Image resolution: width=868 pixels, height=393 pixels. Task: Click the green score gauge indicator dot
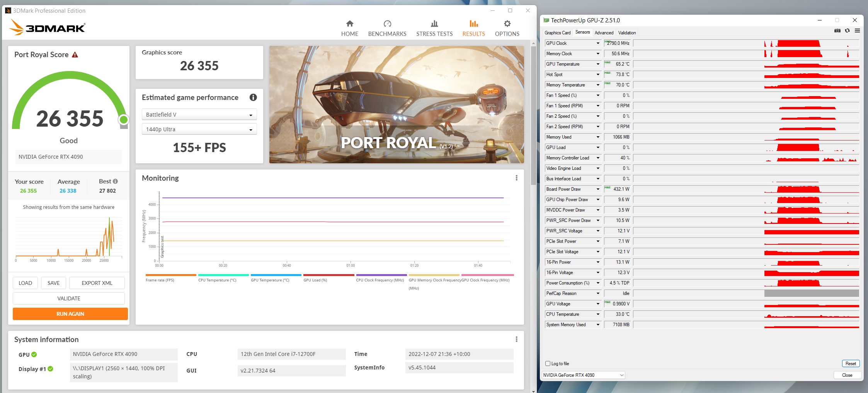(x=124, y=119)
